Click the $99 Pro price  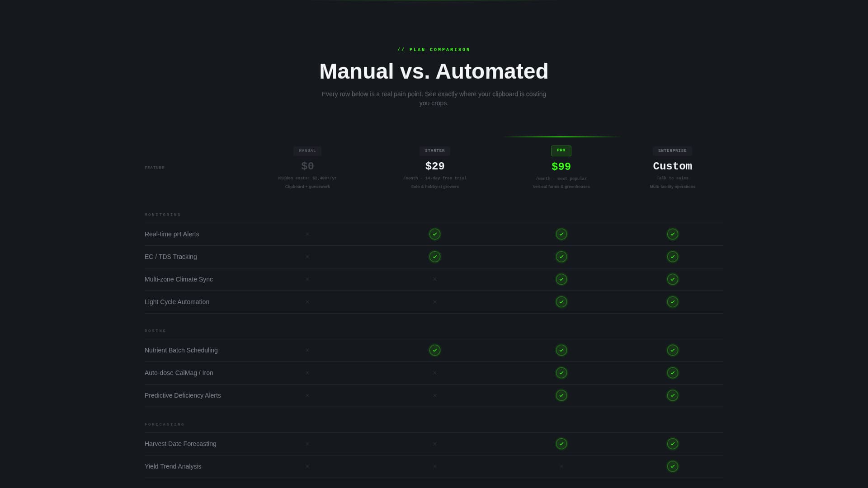tap(561, 167)
